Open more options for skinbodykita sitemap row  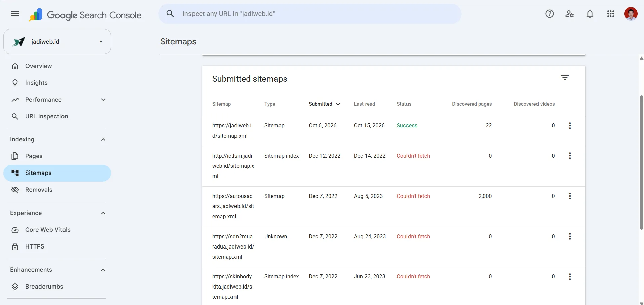[x=570, y=277]
